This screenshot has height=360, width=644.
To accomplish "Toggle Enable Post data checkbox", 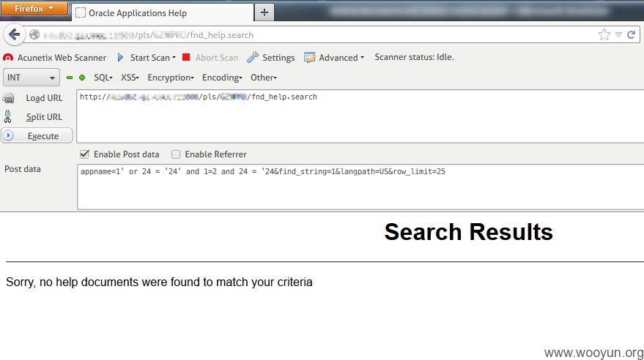I will 84,154.
